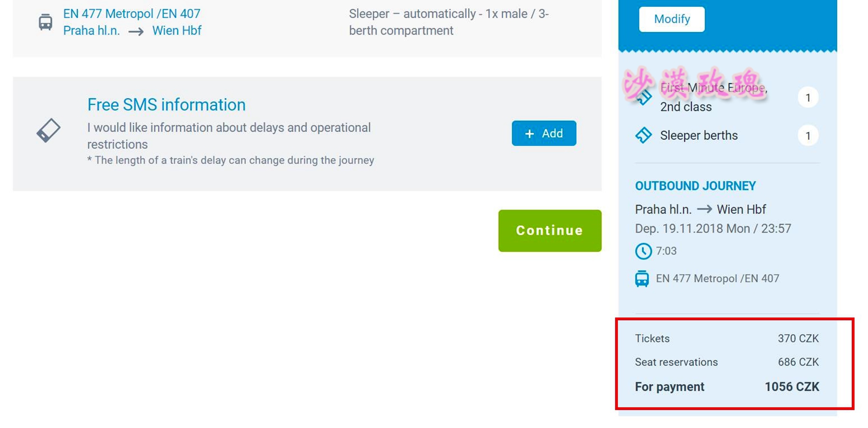The width and height of the screenshot is (868, 428).
Task: Click the clock icon by 7:03 duration
Action: point(643,251)
